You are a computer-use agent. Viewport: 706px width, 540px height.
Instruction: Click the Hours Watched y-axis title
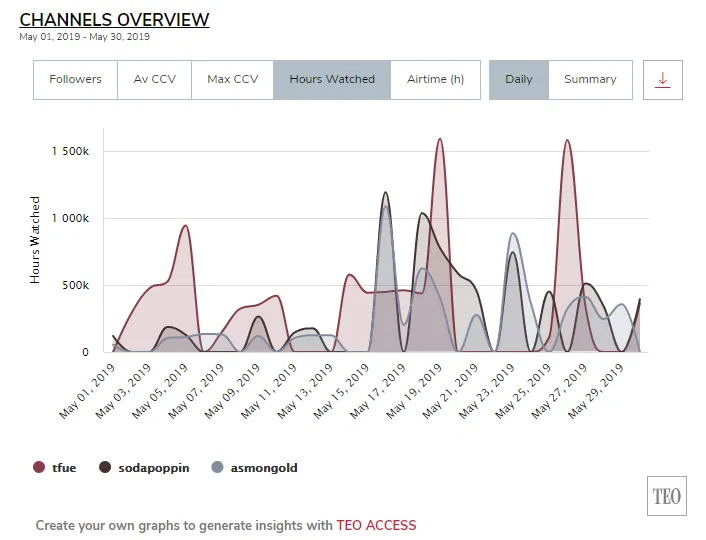click(x=35, y=240)
